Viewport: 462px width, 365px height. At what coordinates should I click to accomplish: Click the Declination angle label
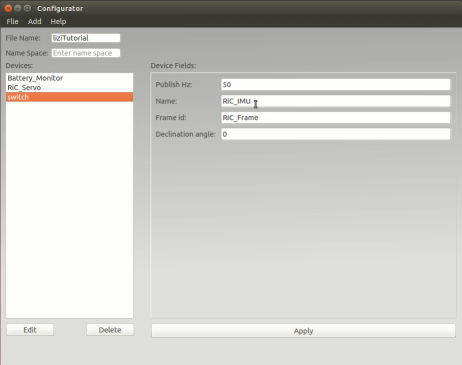point(185,134)
